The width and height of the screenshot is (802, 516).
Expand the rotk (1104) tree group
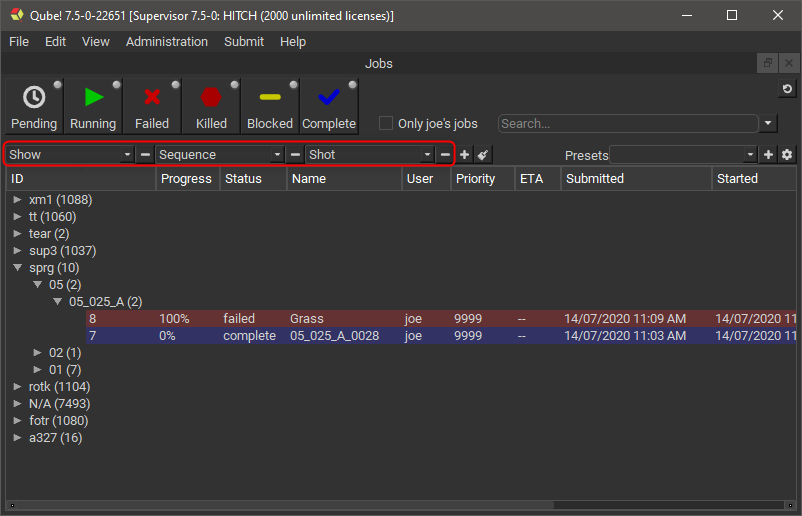(x=17, y=386)
